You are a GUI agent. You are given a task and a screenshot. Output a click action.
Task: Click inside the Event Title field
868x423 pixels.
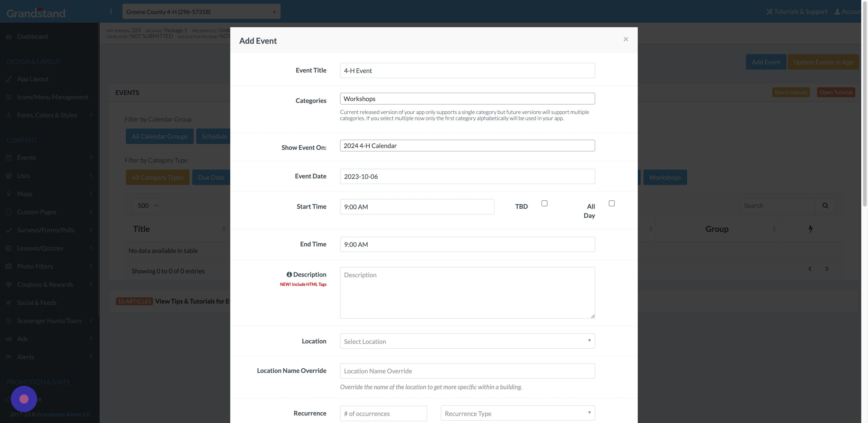tap(467, 70)
